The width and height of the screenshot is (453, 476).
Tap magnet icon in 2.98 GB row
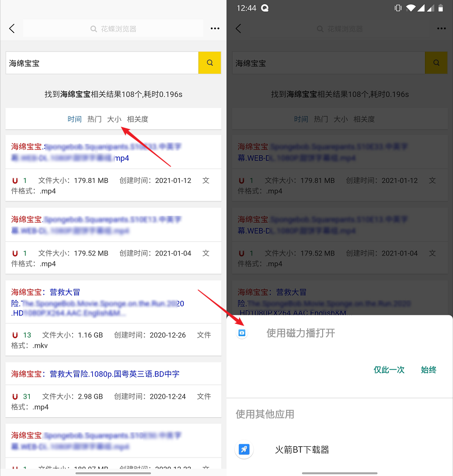[x=15, y=396]
